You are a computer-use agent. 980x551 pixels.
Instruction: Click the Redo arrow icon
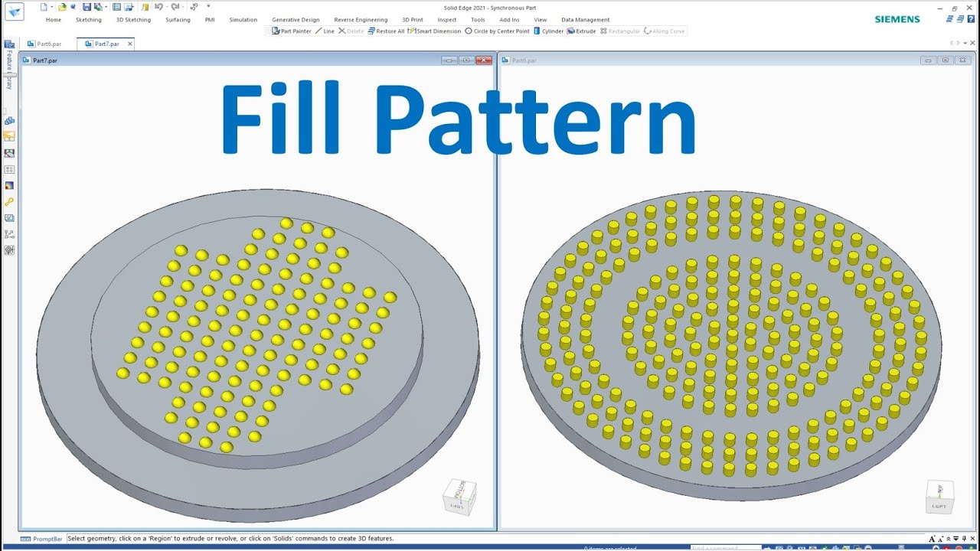(175, 7)
